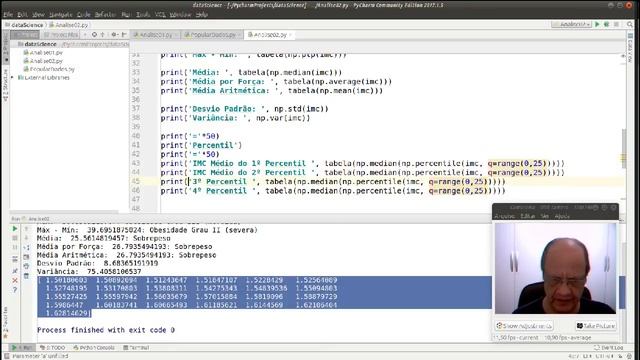
Task: Toggle the Data View side panel
Action: click(630, 47)
